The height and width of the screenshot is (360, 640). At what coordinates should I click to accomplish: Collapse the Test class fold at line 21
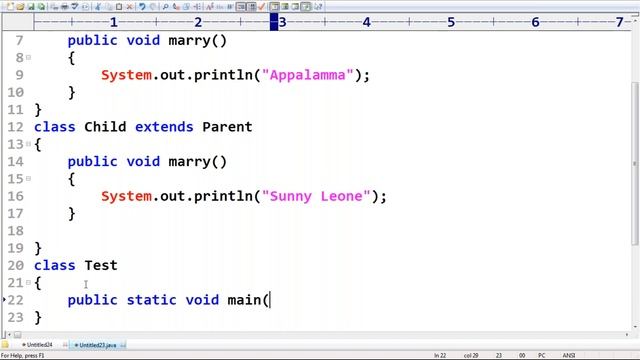coord(29,282)
